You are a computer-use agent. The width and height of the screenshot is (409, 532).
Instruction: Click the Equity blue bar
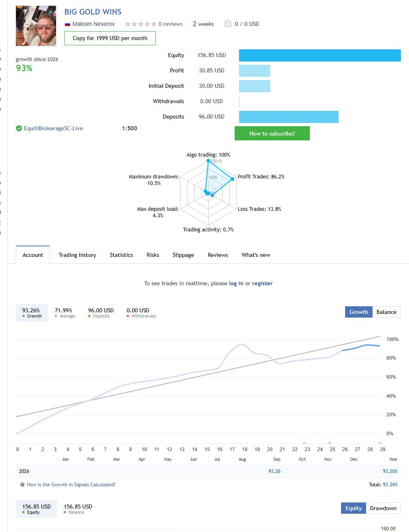[x=320, y=55]
